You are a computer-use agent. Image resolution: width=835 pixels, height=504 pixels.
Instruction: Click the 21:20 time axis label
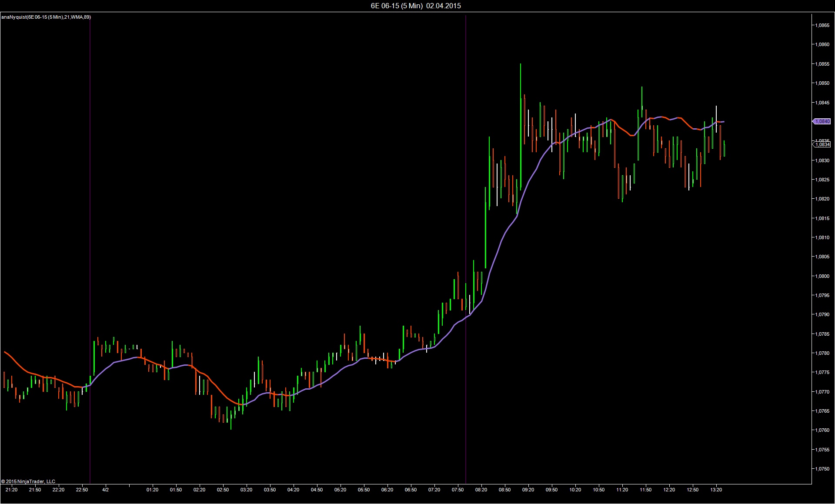tap(12, 490)
